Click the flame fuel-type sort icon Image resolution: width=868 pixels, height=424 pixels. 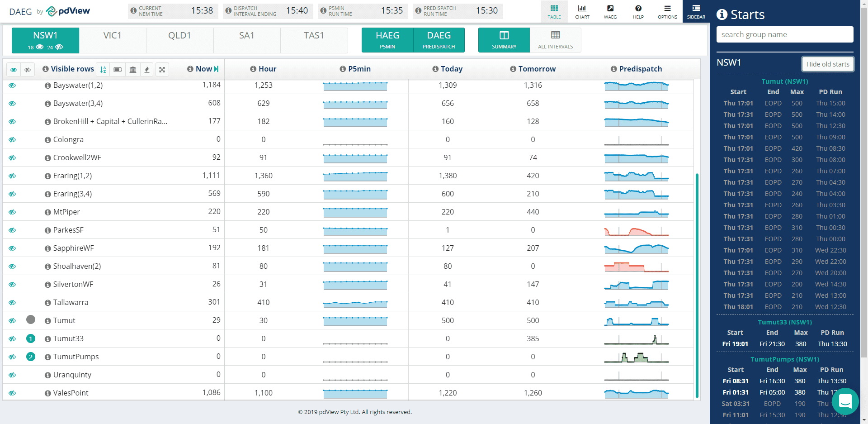[147, 69]
